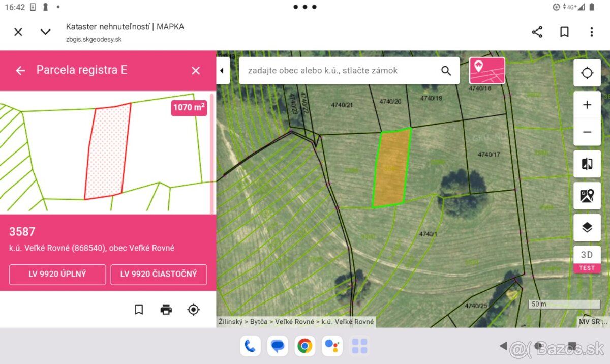Click parcel 4740/17 on map
This screenshot has height=364, width=610.
tap(490, 155)
